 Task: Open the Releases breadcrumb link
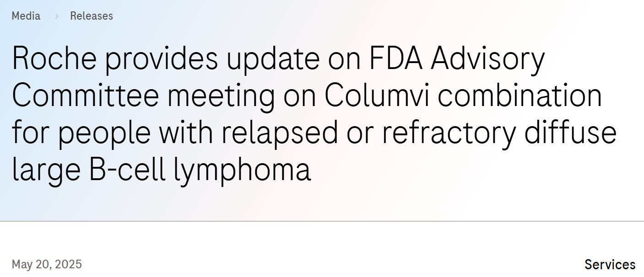click(x=91, y=16)
